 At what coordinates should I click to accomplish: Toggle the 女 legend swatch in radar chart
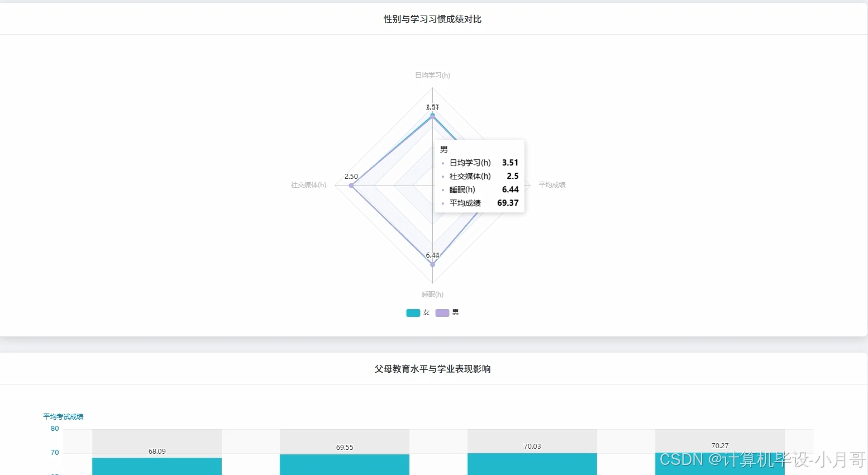tap(413, 313)
